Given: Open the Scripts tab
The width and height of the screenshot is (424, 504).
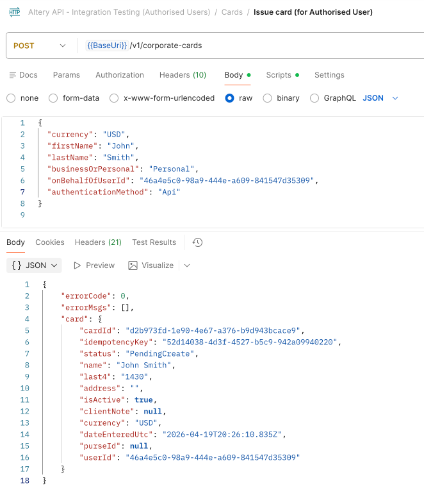Looking at the screenshot, I should [x=282, y=75].
